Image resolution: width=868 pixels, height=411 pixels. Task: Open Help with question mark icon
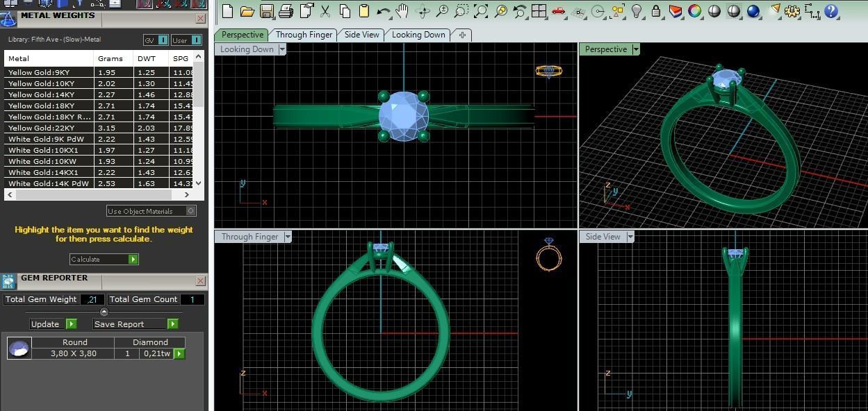[x=832, y=11]
